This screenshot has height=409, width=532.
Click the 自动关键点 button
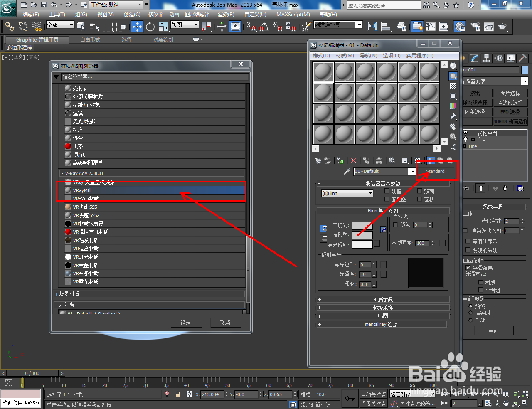373,394
